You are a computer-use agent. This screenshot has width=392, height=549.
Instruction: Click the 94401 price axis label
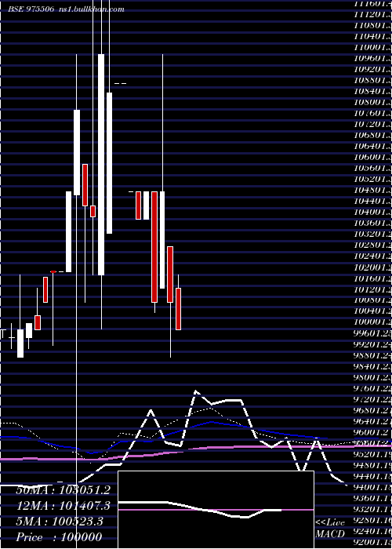(x=372, y=476)
